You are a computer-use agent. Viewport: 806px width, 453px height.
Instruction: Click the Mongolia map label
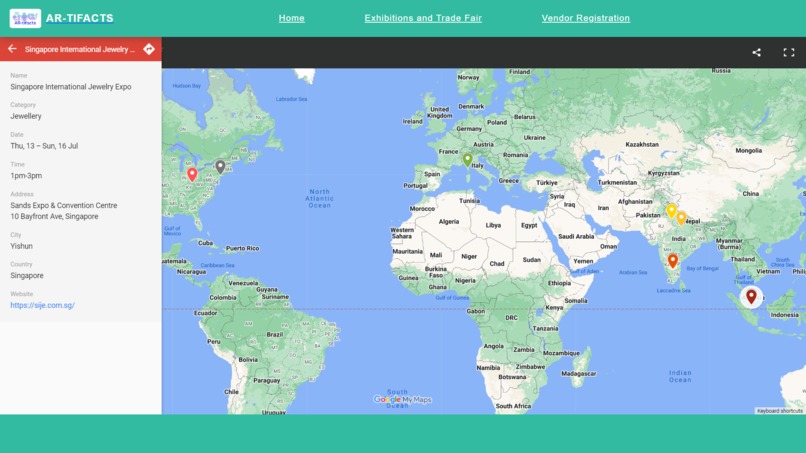pos(748,151)
